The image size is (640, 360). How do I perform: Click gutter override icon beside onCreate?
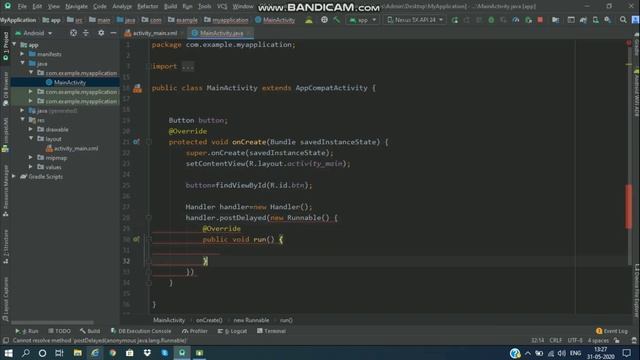tap(136, 142)
